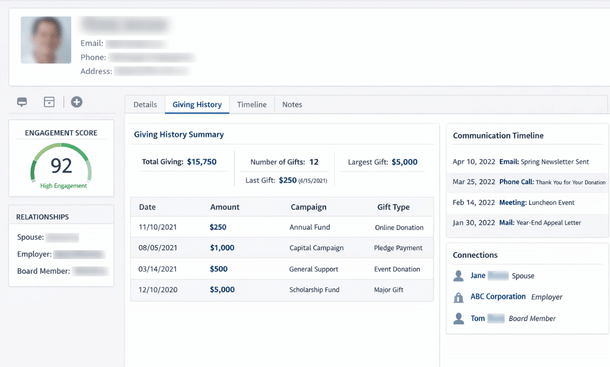
Task: Click the Capital Campaign cell
Action: point(316,248)
